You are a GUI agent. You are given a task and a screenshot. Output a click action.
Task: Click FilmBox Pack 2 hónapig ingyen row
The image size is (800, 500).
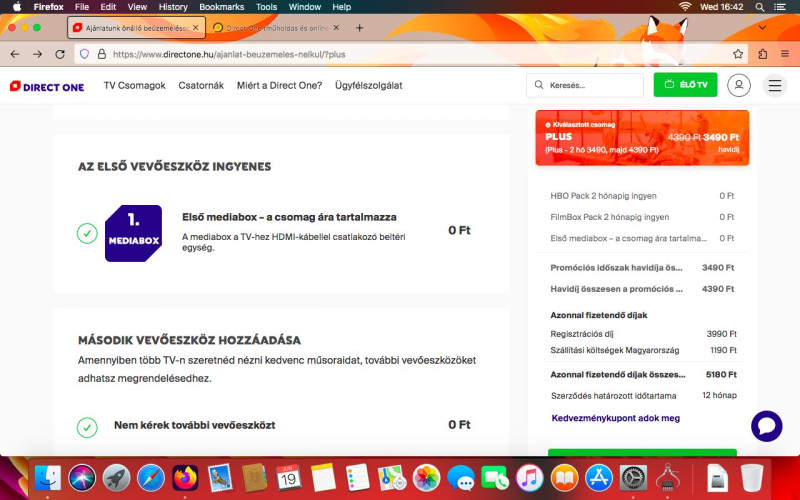pyautogui.click(x=642, y=217)
